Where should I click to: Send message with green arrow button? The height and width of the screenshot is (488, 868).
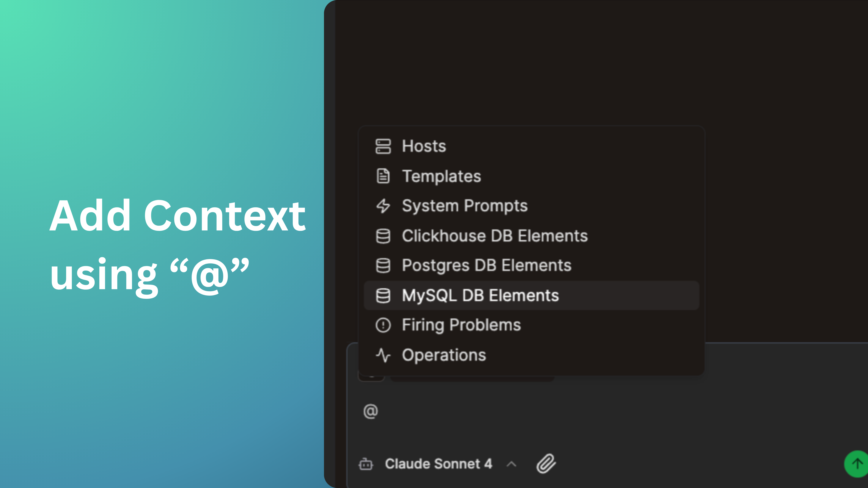[x=857, y=464]
